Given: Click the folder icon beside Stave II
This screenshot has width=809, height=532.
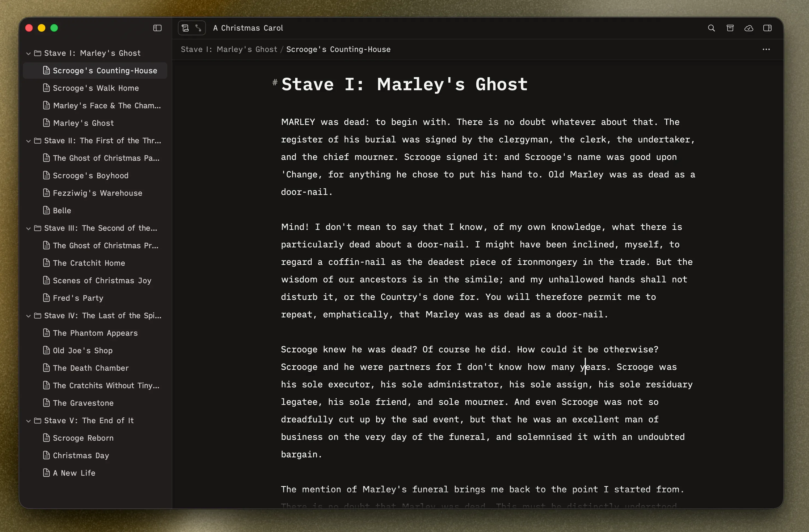Looking at the screenshot, I should (x=38, y=141).
